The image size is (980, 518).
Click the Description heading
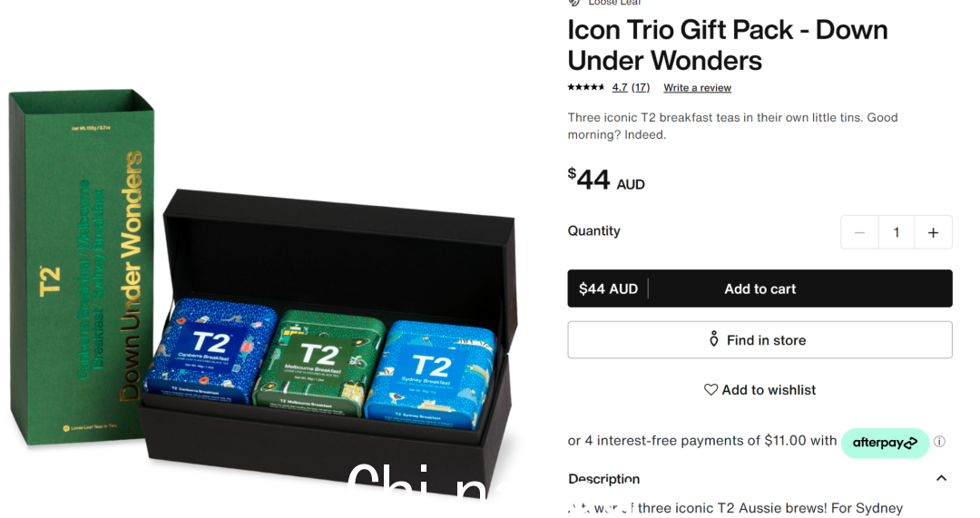(x=603, y=479)
